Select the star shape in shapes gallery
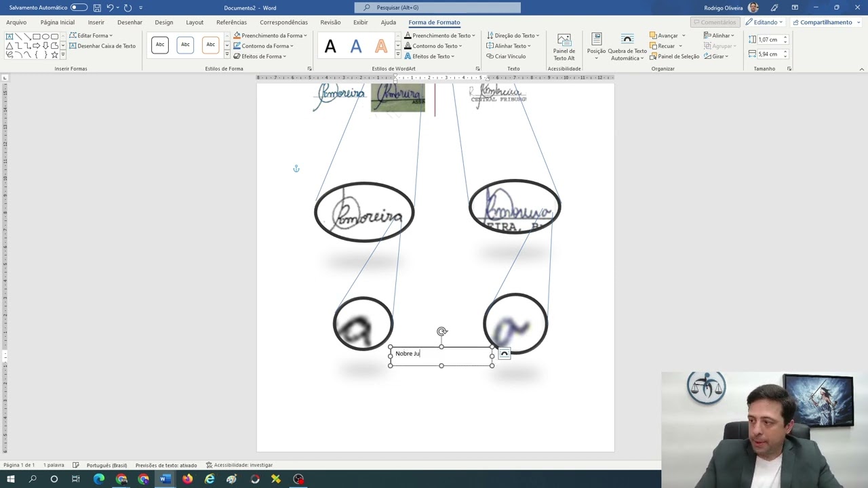Screen dimensions: 868x488 (x=55, y=54)
